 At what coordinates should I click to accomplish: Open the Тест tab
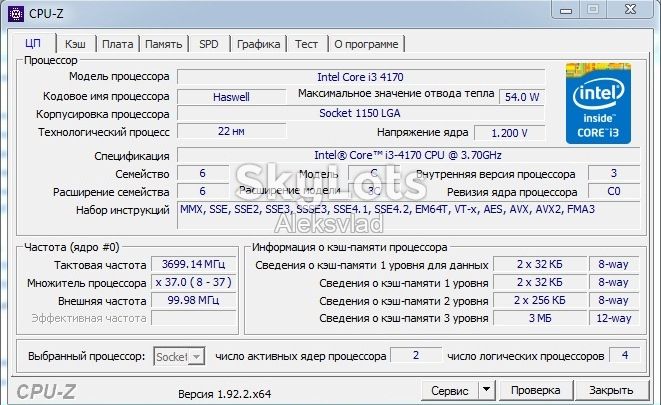306,44
